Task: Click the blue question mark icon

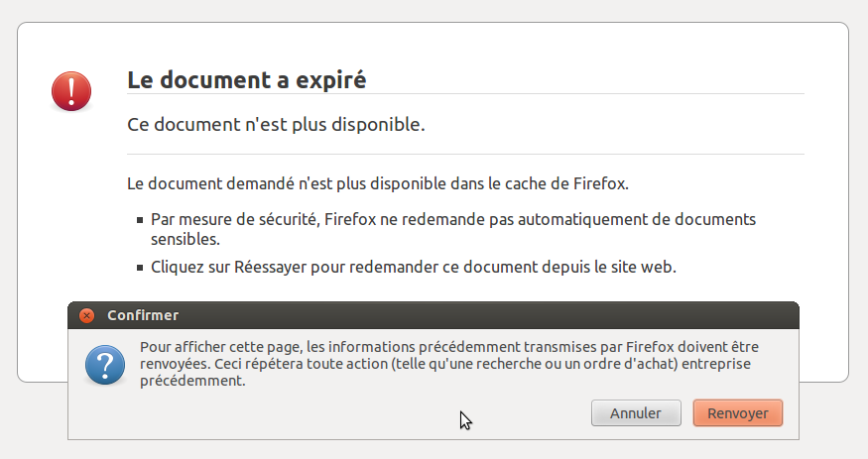Action: pos(104,365)
